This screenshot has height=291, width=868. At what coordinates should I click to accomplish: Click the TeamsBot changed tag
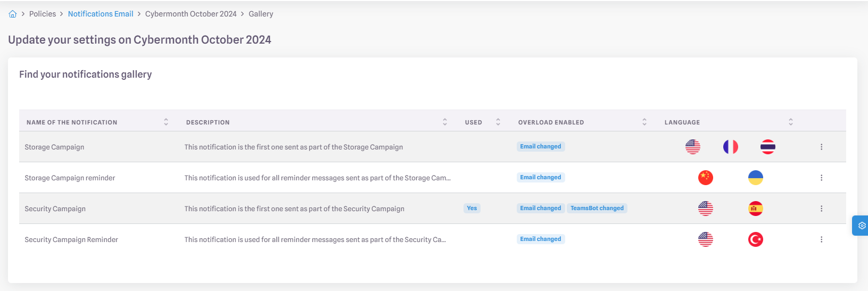(597, 209)
